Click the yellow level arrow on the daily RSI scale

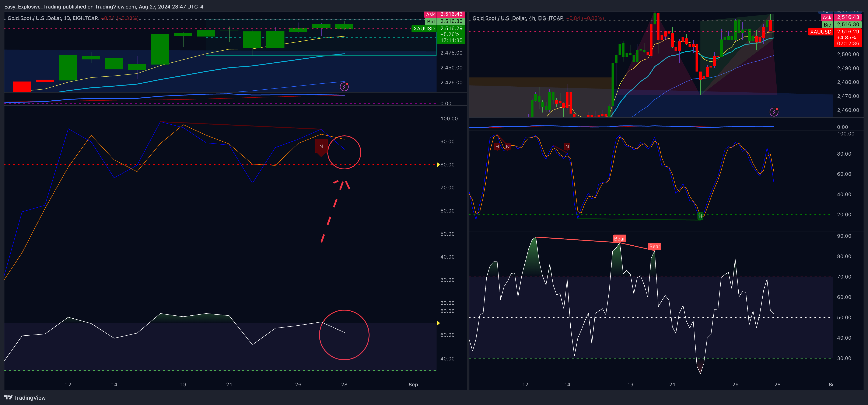438,323
